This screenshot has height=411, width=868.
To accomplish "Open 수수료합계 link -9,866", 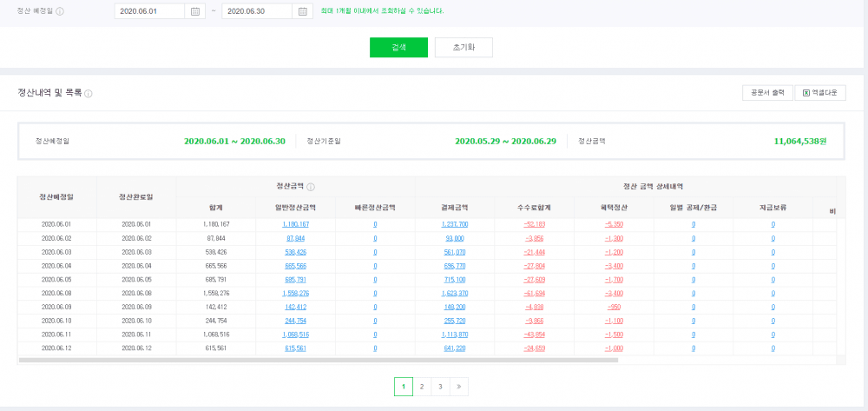I will coord(534,322).
